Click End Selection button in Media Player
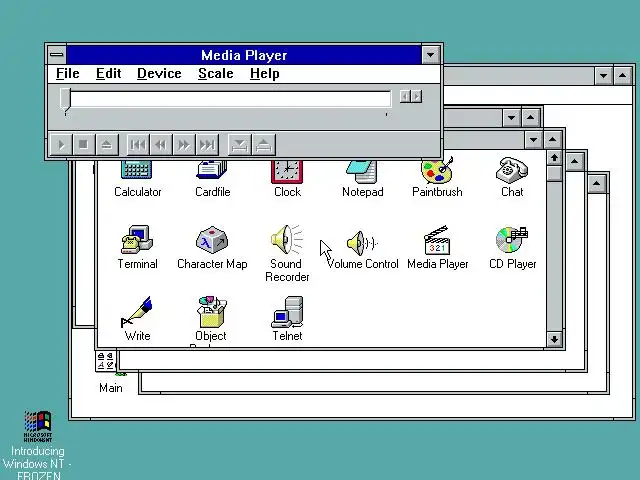 pos(264,144)
